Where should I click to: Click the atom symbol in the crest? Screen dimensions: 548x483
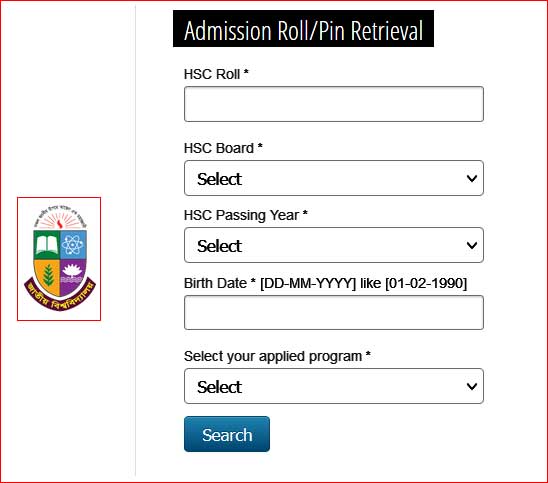pyautogui.click(x=72, y=244)
